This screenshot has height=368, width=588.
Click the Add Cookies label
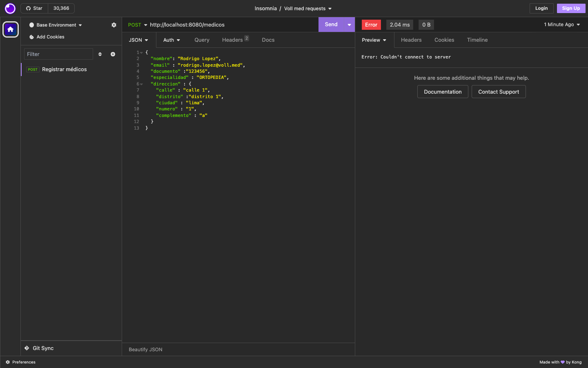[51, 37]
